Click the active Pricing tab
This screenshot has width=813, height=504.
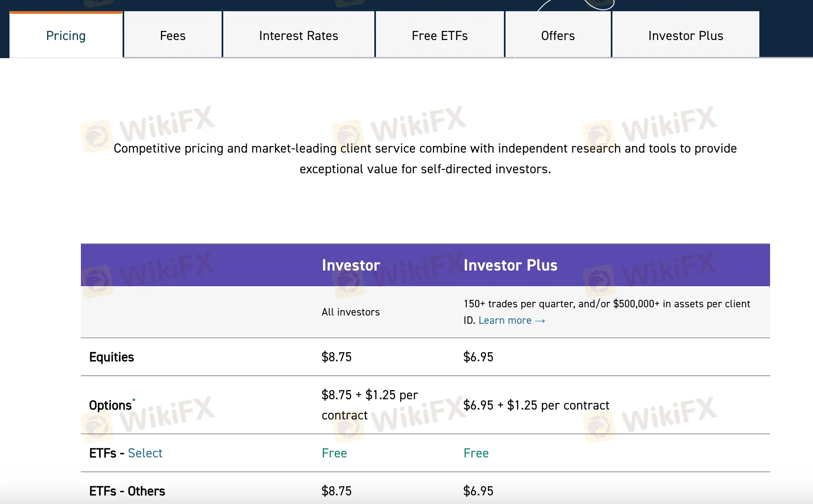(x=66, y=36)
